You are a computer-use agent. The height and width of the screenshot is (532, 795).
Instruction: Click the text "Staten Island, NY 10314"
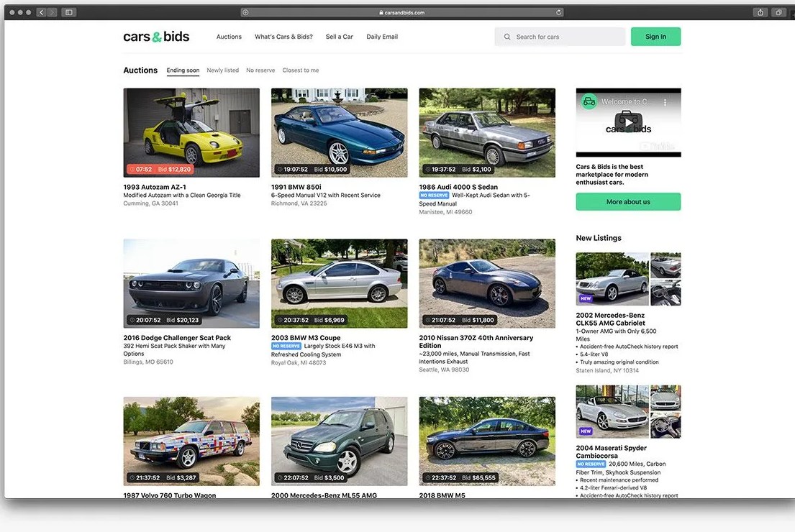(607, 370)
